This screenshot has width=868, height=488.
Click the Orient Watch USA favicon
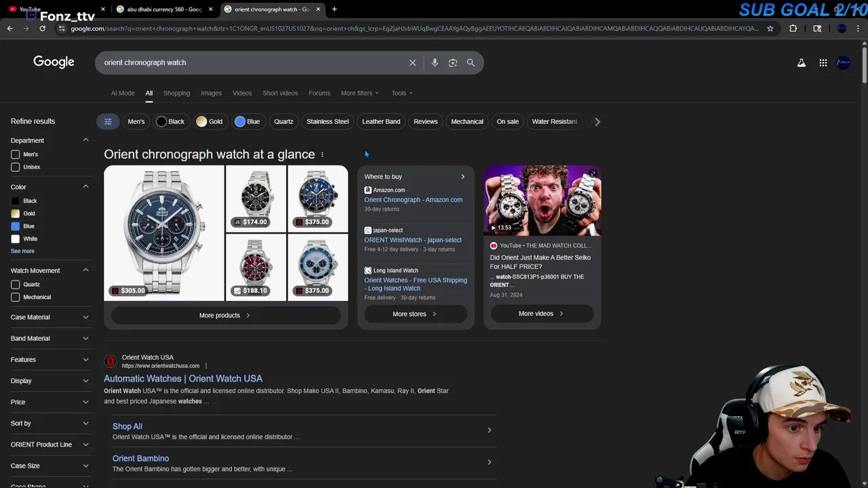click(x=111, y=361)
